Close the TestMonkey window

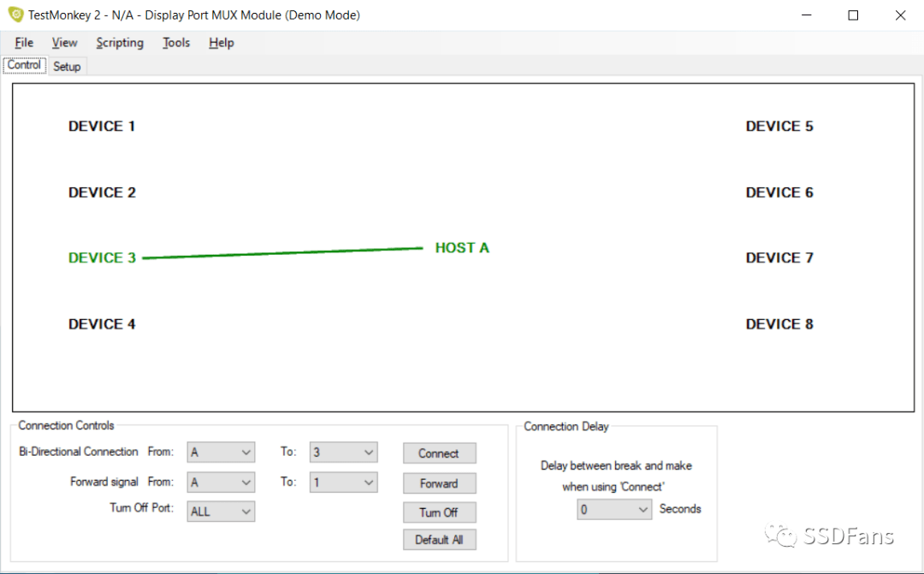pyautogui.click(x=900, y=15)
